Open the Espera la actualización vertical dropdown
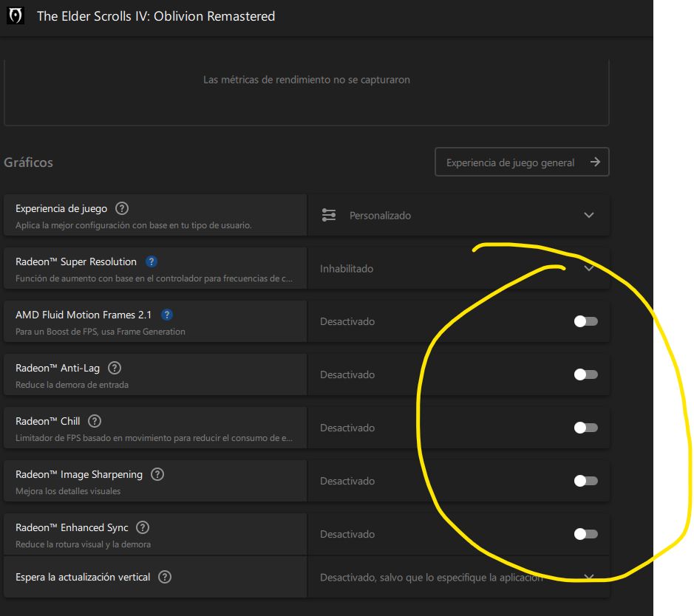 (x=458, y=577)
